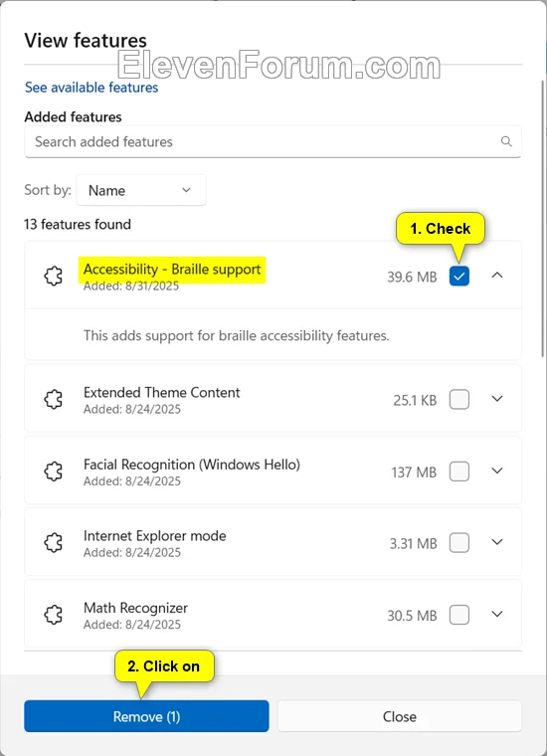Tick the Internet Explorer mode checkbox
This screenshot has width=547, height=756.
pyautogui.click(x=459, y=543)
